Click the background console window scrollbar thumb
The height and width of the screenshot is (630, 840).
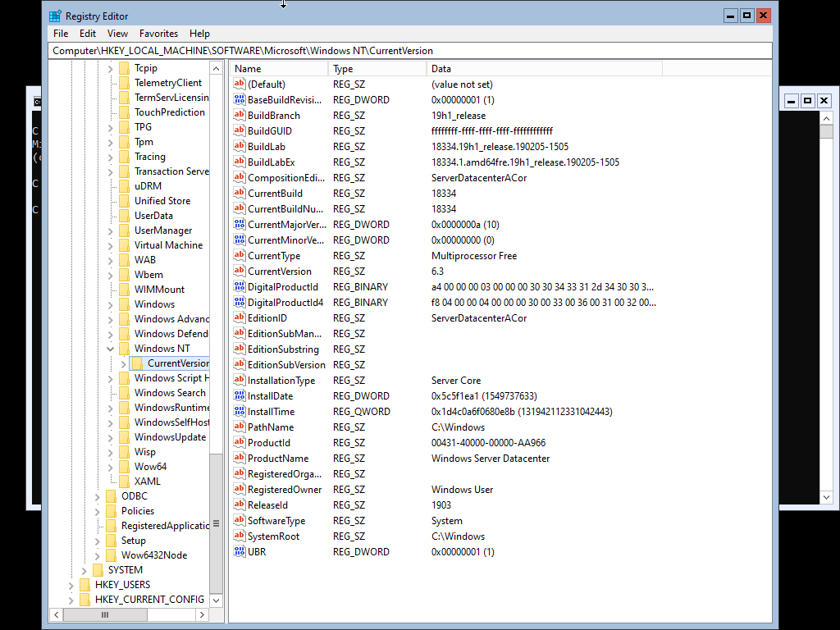(826, 132)
